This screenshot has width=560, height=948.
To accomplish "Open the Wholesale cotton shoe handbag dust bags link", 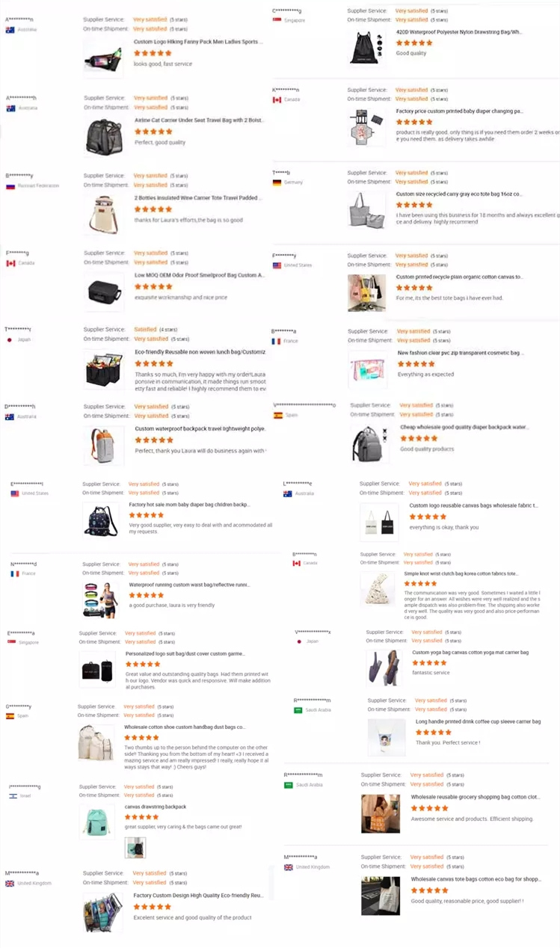I will (x=185, y=727).
